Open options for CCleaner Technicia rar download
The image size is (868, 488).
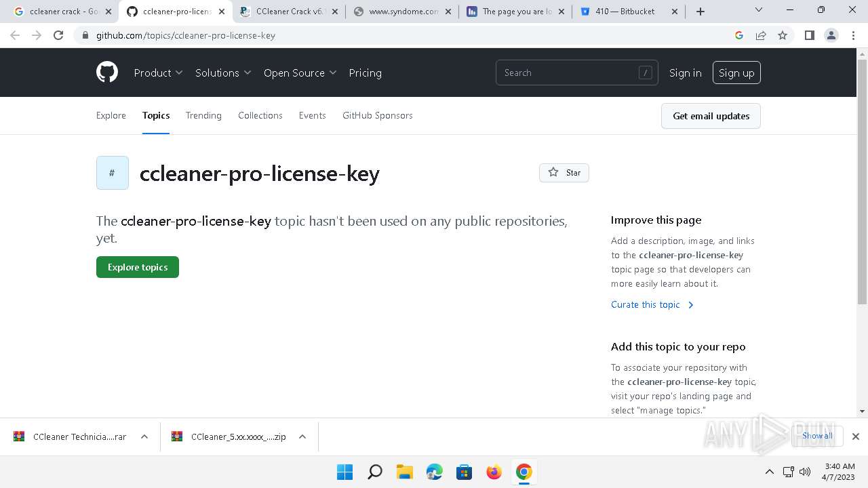point(144,436)
